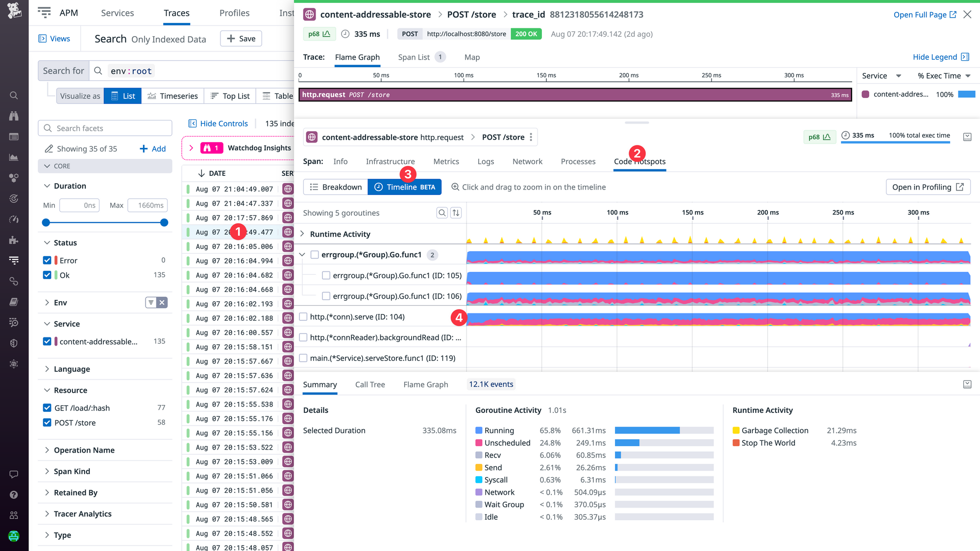Toggle checkbox for errgroup.(*Group).Go.func1 ID 105
This screenshot has width=980, height=551.
tap(326, 275)
